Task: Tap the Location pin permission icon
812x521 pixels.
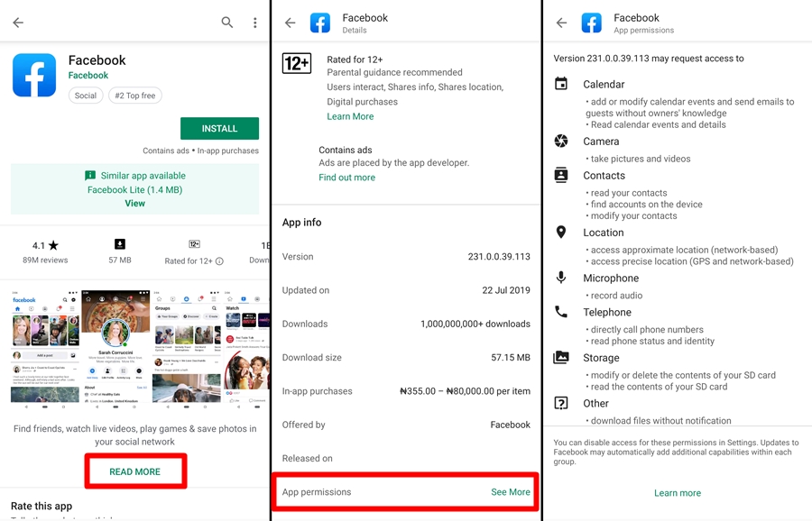Action: [x=561, y=232]
